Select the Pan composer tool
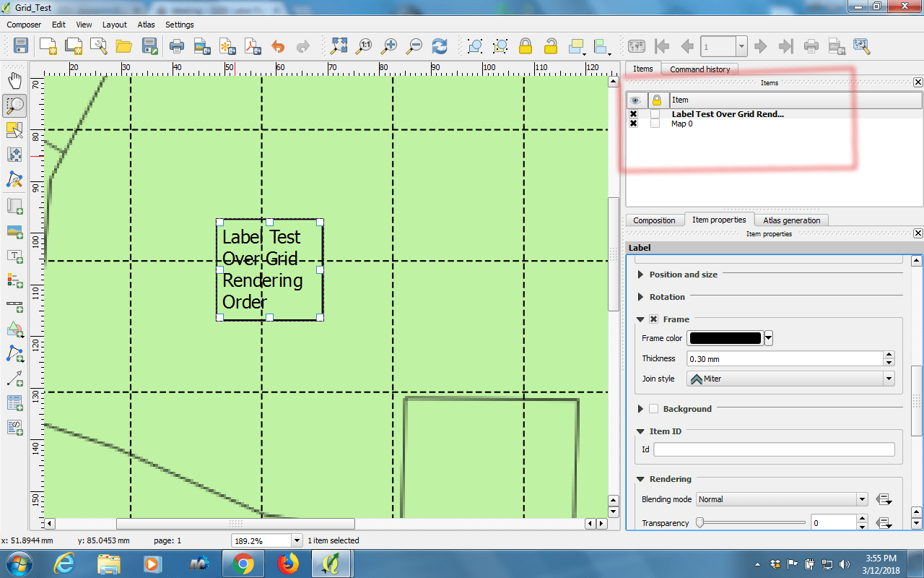The height and width of the screenshot is (578, 924). pyautogui.click(x=14, y=81)
